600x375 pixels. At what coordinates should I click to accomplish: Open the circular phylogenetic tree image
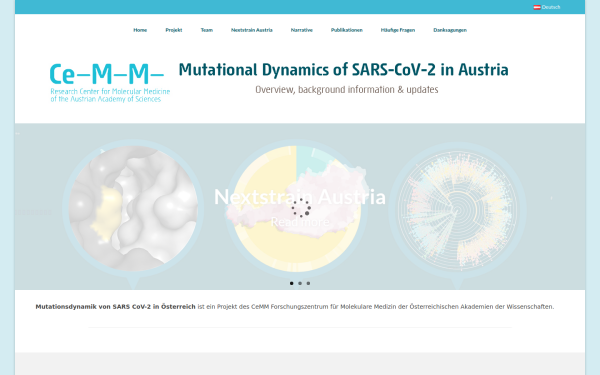[x=457, y=210]
